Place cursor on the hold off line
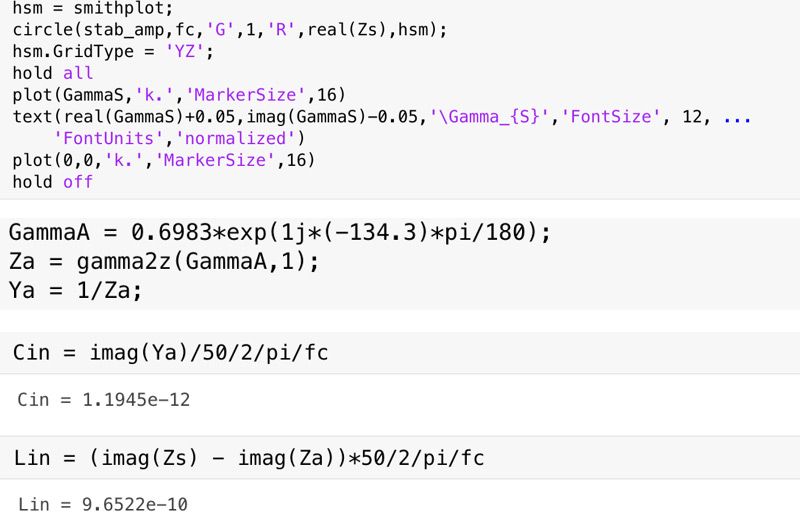 click(53, 183)
